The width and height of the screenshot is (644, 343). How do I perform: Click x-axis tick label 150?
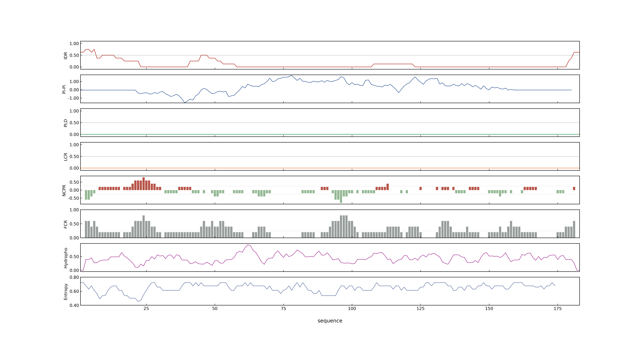click(489, 309)
